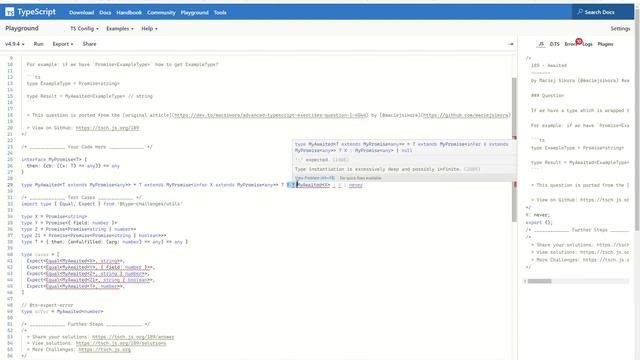Screen dimensions: 640x360
Task: Switch to the Plugins tab
Action: 605,44
